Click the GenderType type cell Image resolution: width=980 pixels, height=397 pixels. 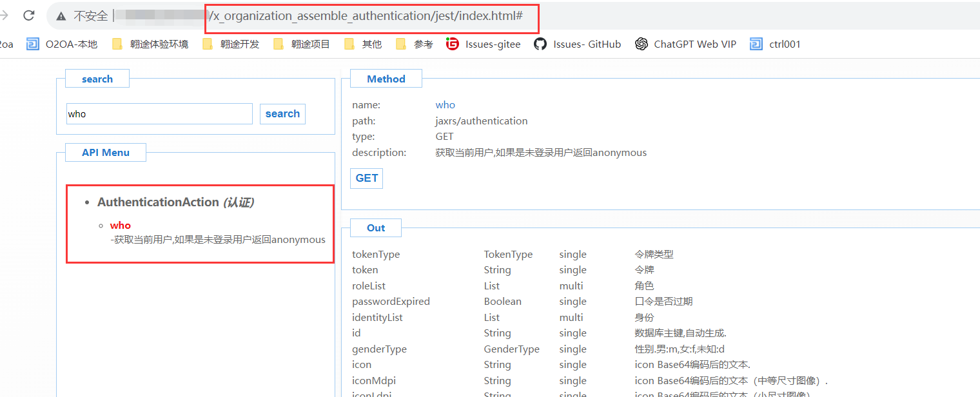[x=512, y=349]
